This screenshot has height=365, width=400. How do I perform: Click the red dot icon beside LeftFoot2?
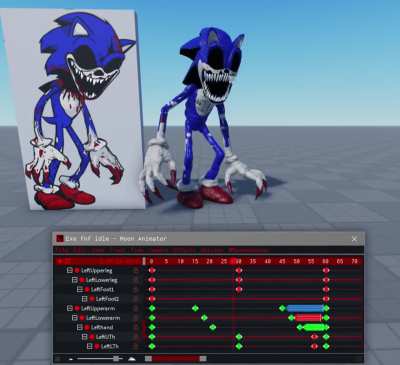(x=92, y=299)
